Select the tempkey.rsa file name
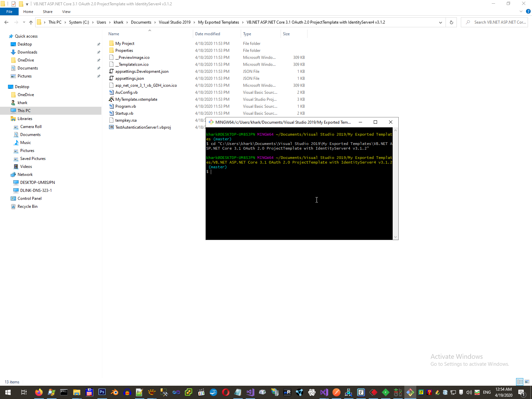 (126, 120)
